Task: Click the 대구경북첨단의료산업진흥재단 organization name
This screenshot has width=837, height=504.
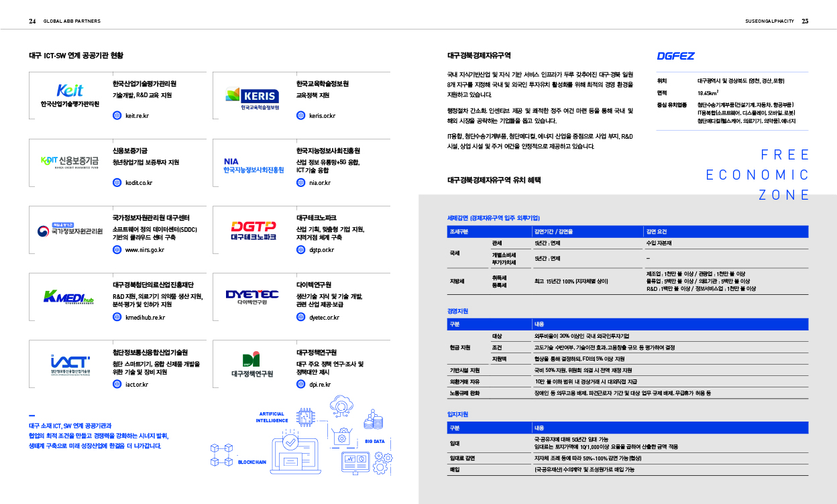Action: [x=153, y=285]
